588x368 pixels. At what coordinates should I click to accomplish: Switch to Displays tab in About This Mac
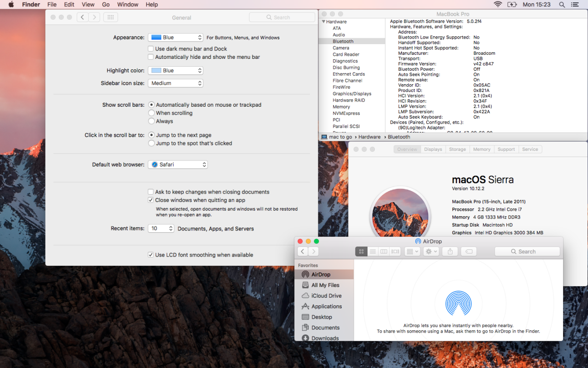tap(433, 149)
